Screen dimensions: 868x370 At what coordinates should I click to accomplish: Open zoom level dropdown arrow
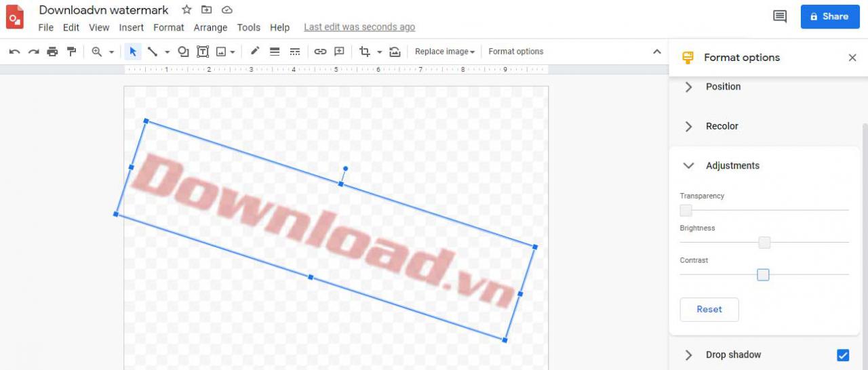click(x=111, y=52)
